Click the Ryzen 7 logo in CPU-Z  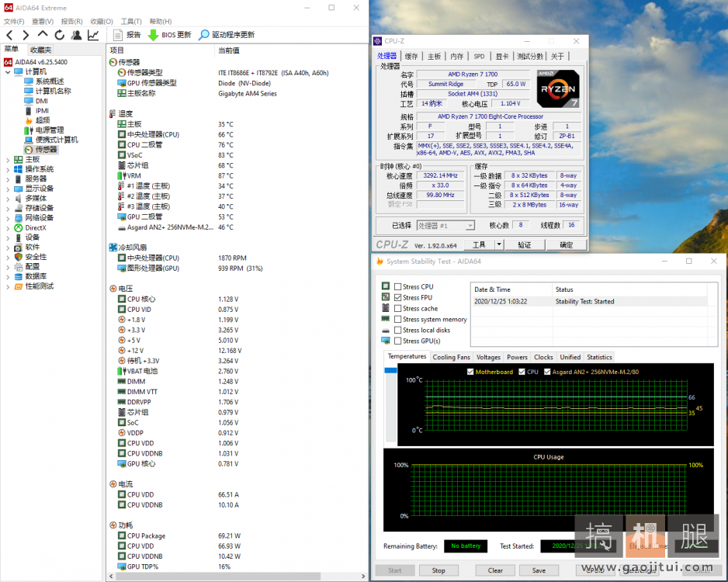pos(557,88)
